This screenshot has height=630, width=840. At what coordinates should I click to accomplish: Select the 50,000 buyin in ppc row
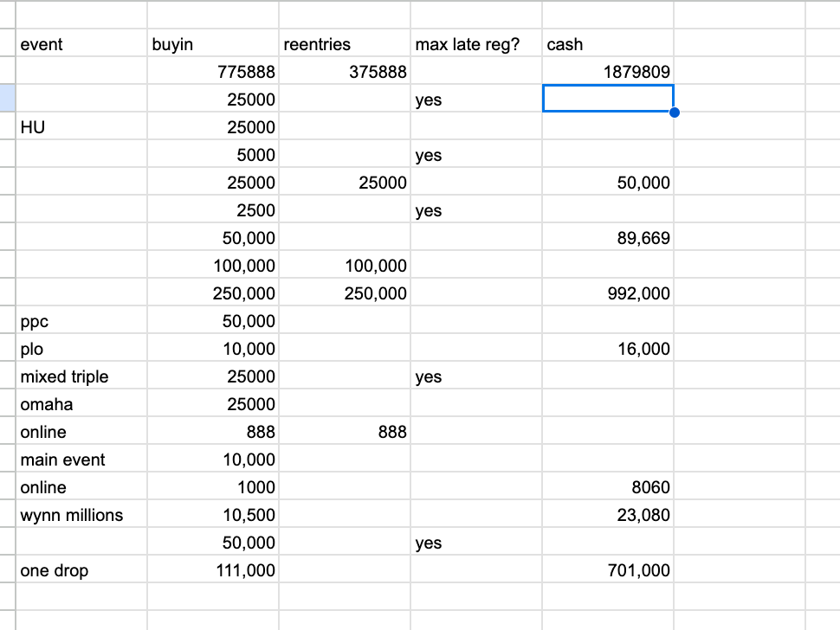pyautogui.click(x=213, y=320)
